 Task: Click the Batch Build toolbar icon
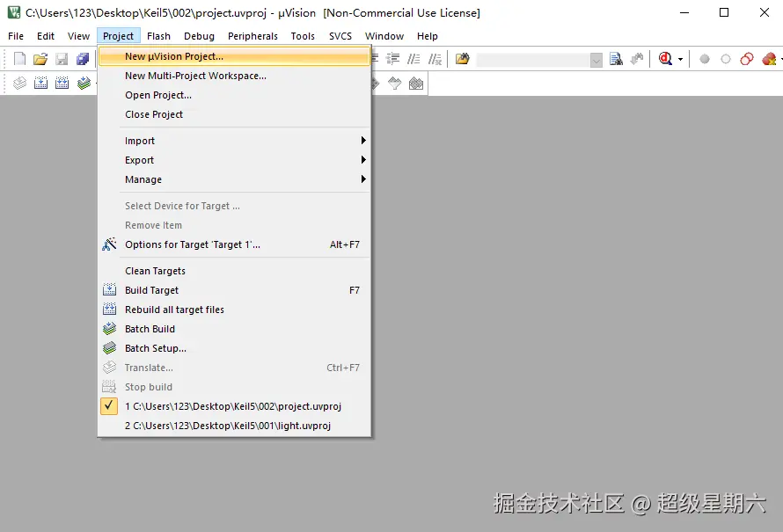(x=84, y=83)
